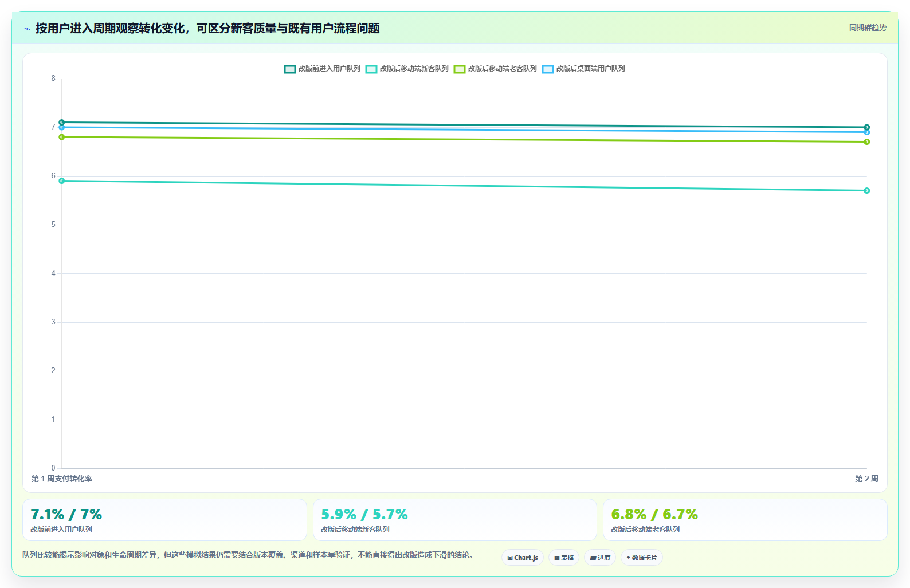The image size is (910, 588).
Task: Click the 6.8% / 6.7% data card
Action: coord(745,520)
